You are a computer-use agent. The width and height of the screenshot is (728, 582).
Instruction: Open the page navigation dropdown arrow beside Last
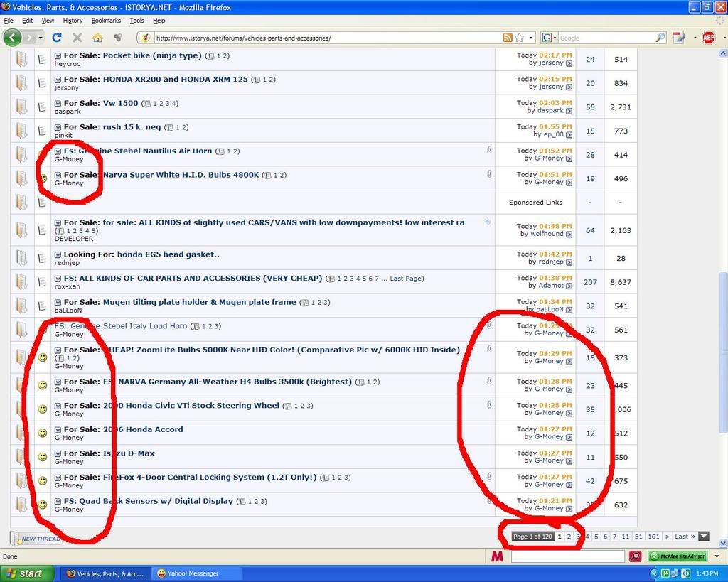click(x=704, y=537)
